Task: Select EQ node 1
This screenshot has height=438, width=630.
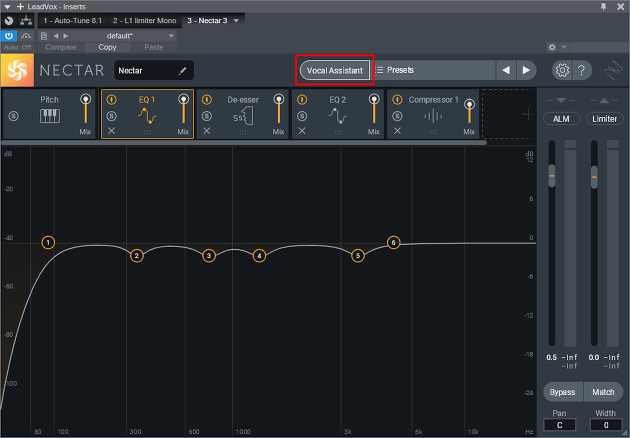Action: 48,242
